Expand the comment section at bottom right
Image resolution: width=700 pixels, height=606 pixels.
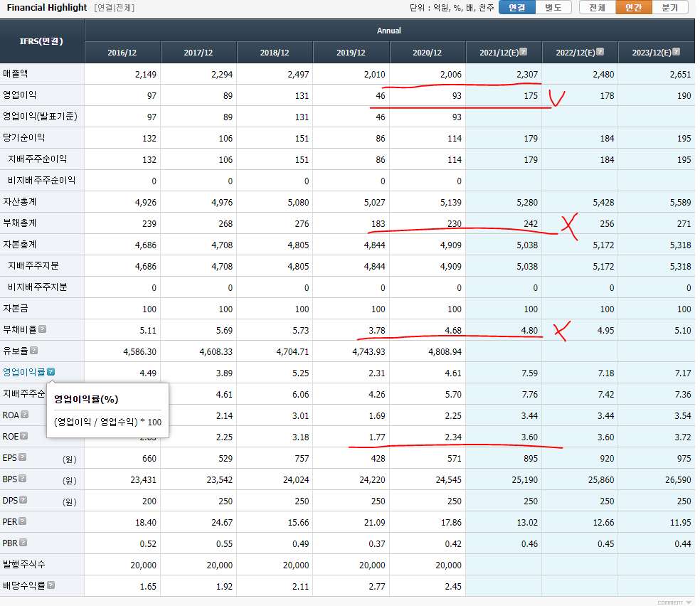pyautogui.click(x=674, y=602)
